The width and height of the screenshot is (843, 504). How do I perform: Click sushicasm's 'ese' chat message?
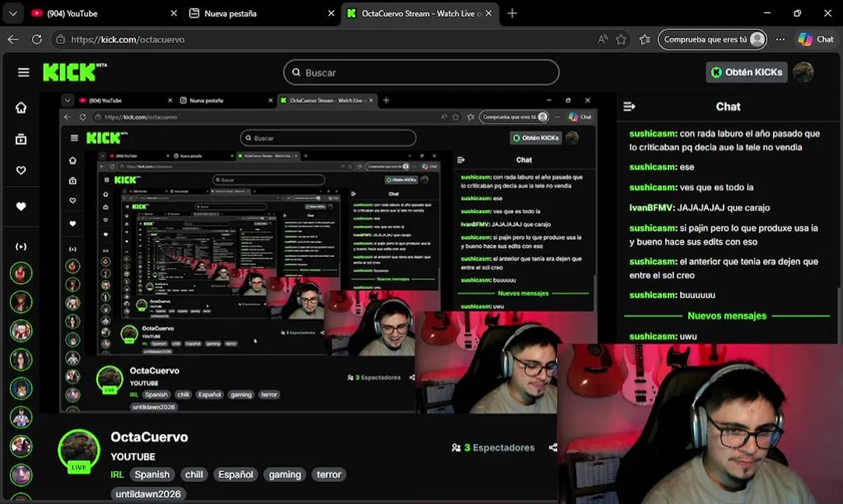point(662,167)
